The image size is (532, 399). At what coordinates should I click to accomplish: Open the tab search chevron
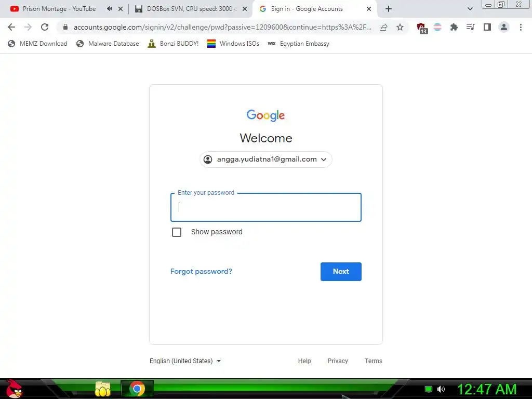coord(470,9)
